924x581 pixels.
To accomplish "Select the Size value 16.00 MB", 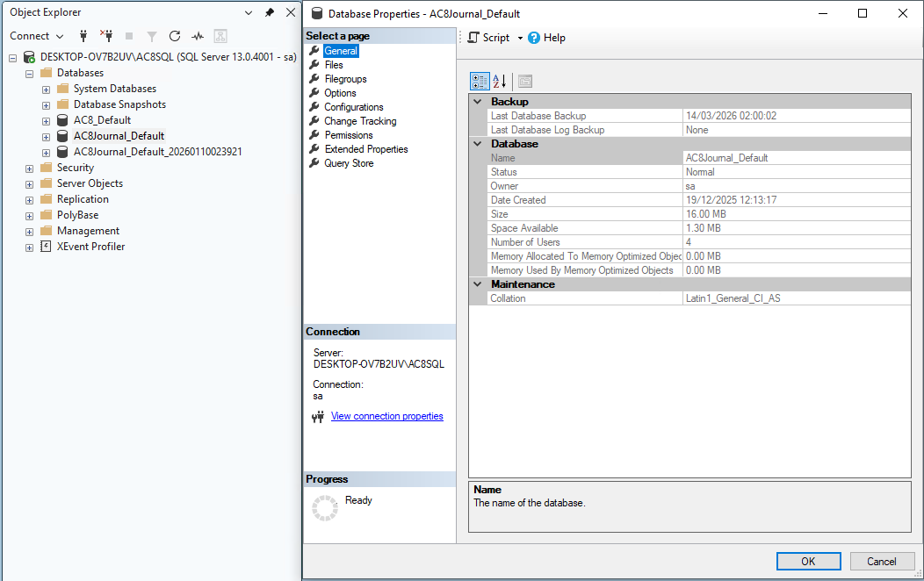I will pyautogui.click(x=797, y=214).
